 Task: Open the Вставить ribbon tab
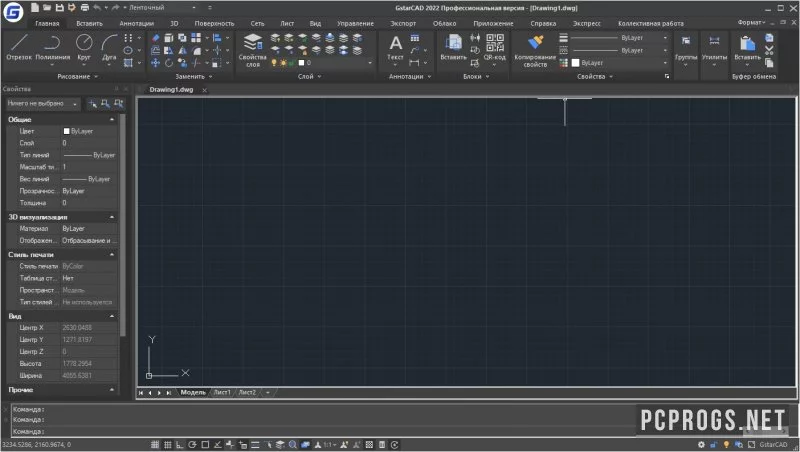[x=89, y=23]
